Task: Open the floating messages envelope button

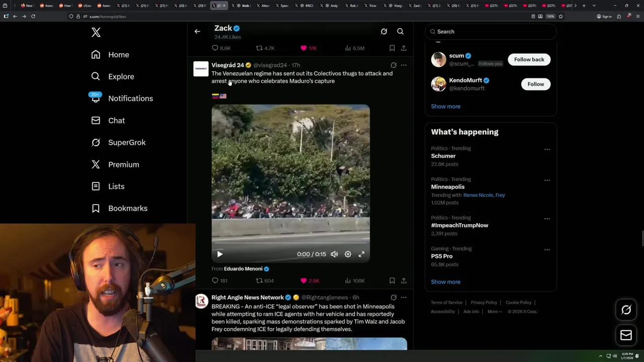Action: click(626, 335)
